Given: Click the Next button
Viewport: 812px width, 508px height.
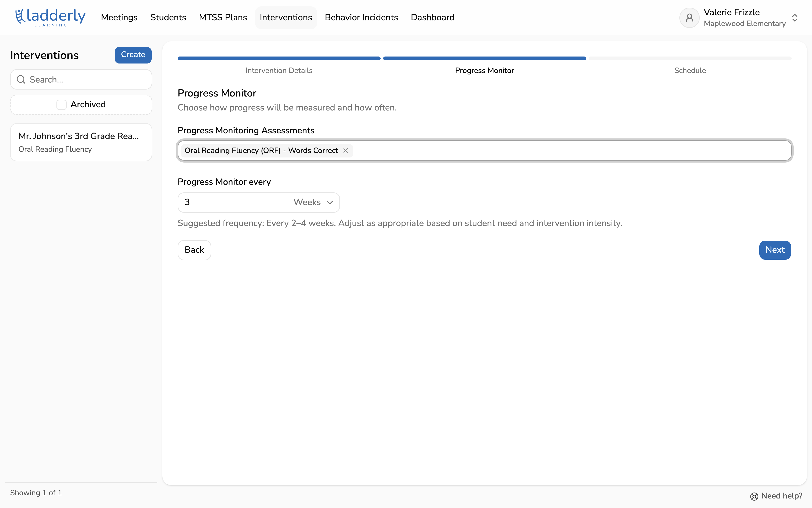Looking at the screenshot, I should click(775, 250).
